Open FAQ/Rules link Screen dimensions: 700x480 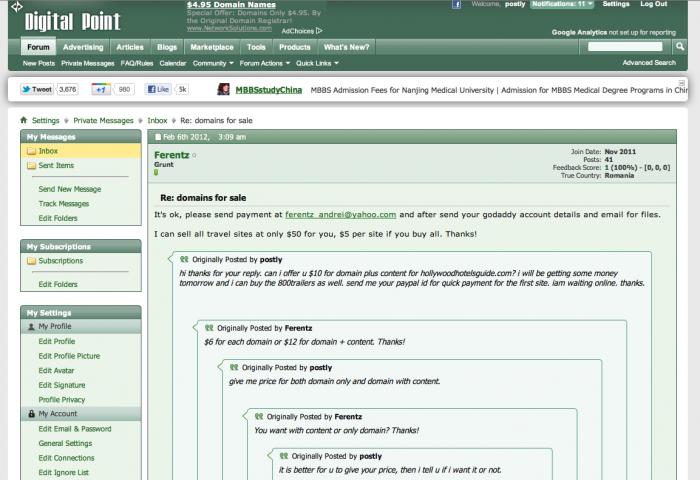coord(137,63)
